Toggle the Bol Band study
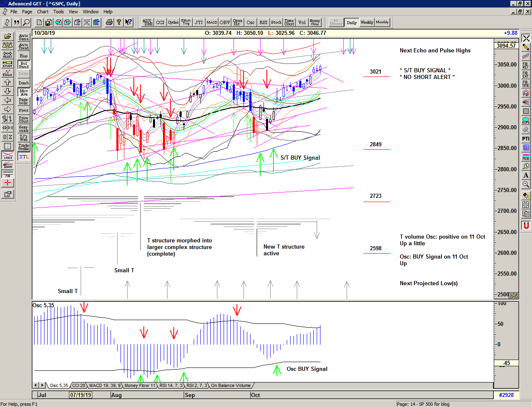 click(23, 65)
